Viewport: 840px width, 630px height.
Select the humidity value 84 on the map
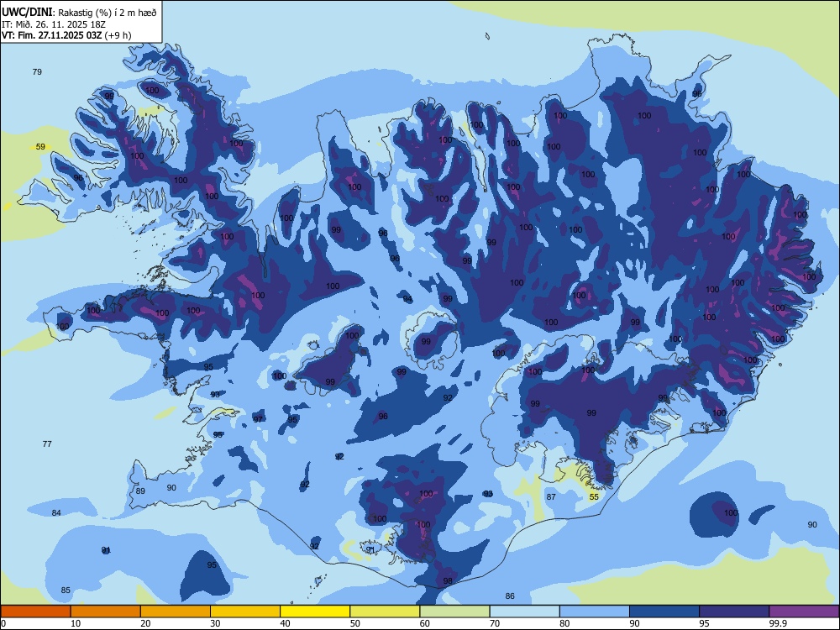pyautogui.click(x=56, y=513)
